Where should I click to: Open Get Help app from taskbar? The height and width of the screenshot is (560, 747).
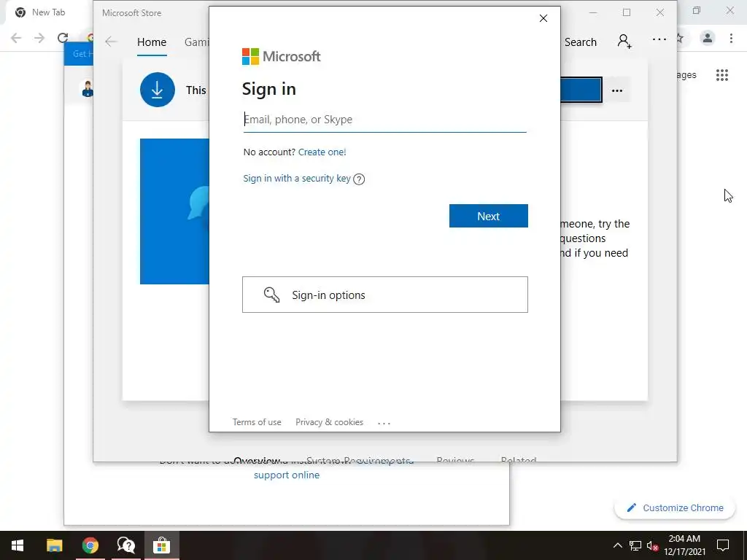(125, 545)
